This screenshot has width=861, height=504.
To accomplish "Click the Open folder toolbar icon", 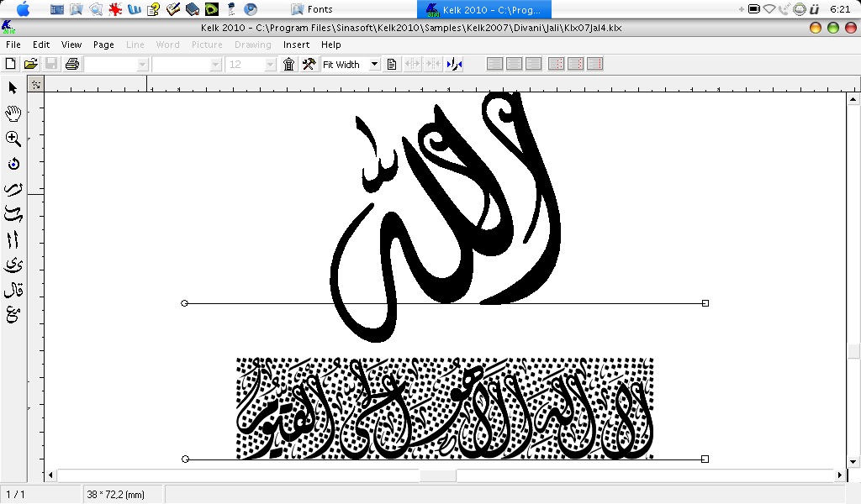I will point(31,64).
